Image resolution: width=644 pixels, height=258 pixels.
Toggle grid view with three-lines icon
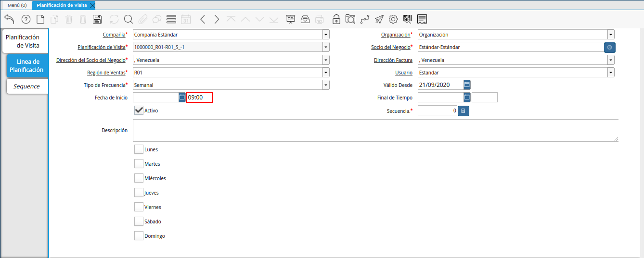click(x=171, y=19)
